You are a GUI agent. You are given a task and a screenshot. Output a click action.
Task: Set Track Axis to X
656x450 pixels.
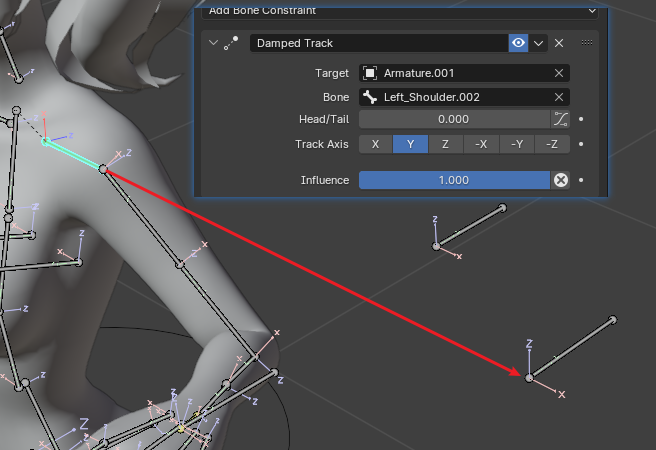click(375, 144)
